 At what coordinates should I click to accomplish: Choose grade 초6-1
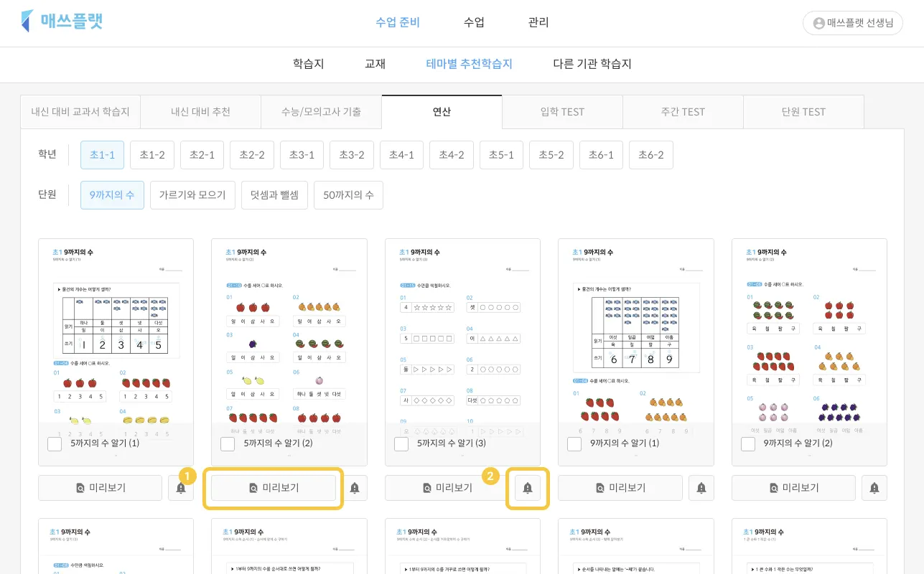click(x=602, y=155)
